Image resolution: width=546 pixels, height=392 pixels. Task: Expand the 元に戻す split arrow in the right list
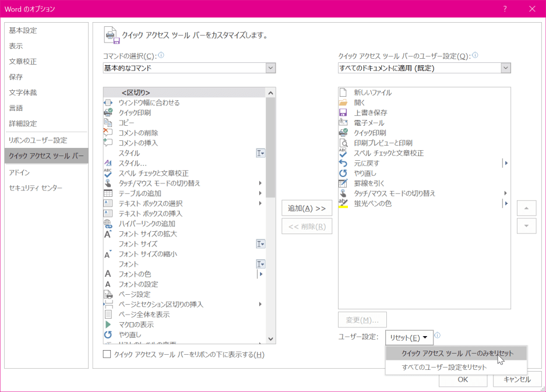(x=506, y=163)
